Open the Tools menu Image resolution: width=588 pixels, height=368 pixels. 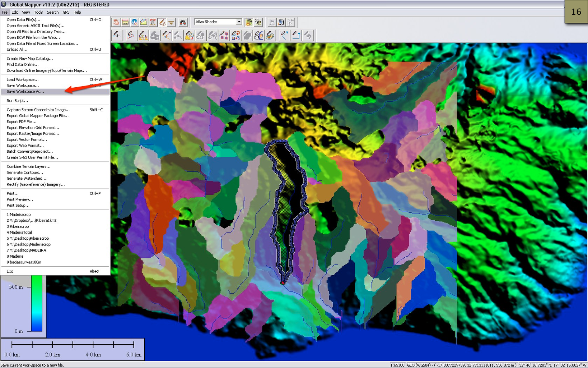(38, 12)
